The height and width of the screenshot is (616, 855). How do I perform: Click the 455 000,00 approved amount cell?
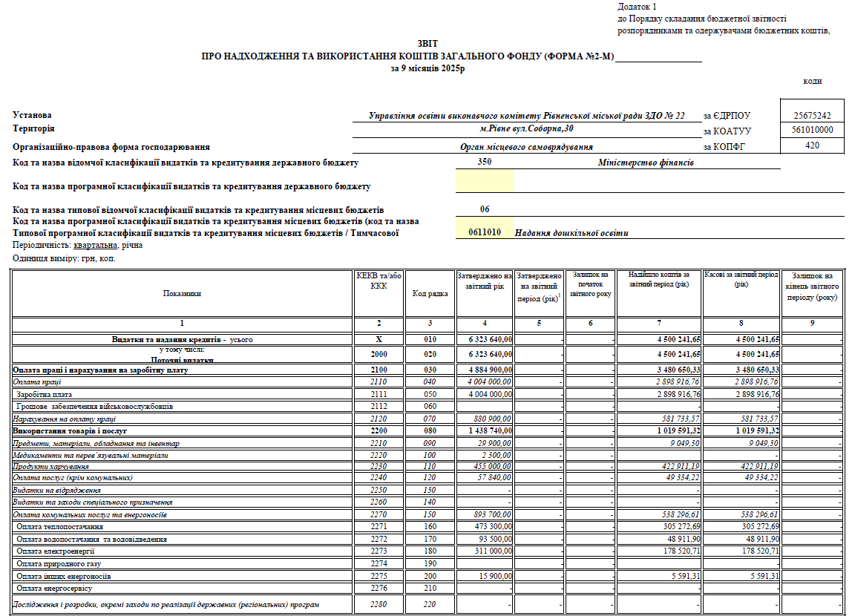coord(484,466)
